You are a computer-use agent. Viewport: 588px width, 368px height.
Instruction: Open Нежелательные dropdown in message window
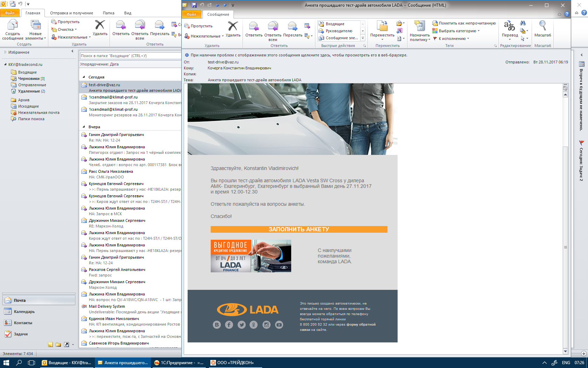click(x=204, y=36)
